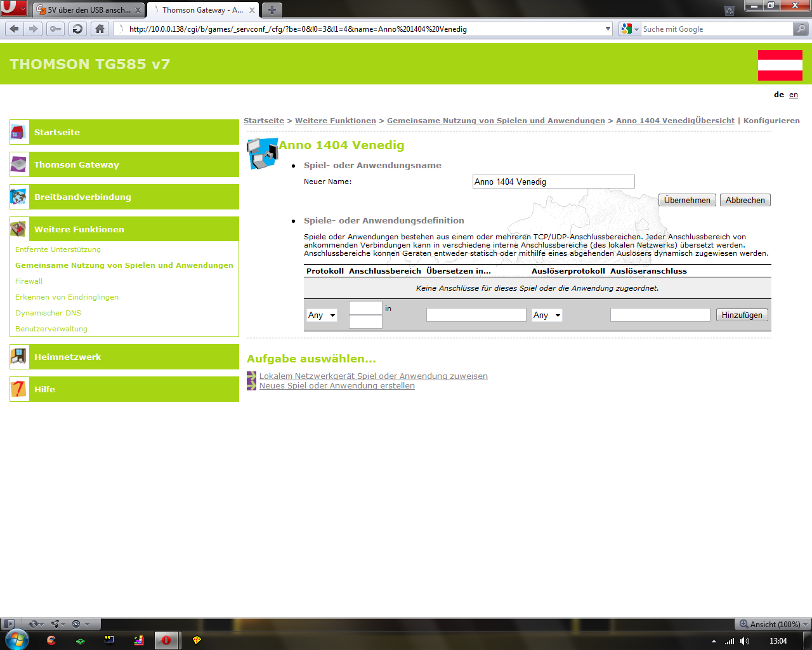This screenshot has width=812, height=650.
Task: Click the 'Suche mit Google' search field
Action: pos(717,29)
